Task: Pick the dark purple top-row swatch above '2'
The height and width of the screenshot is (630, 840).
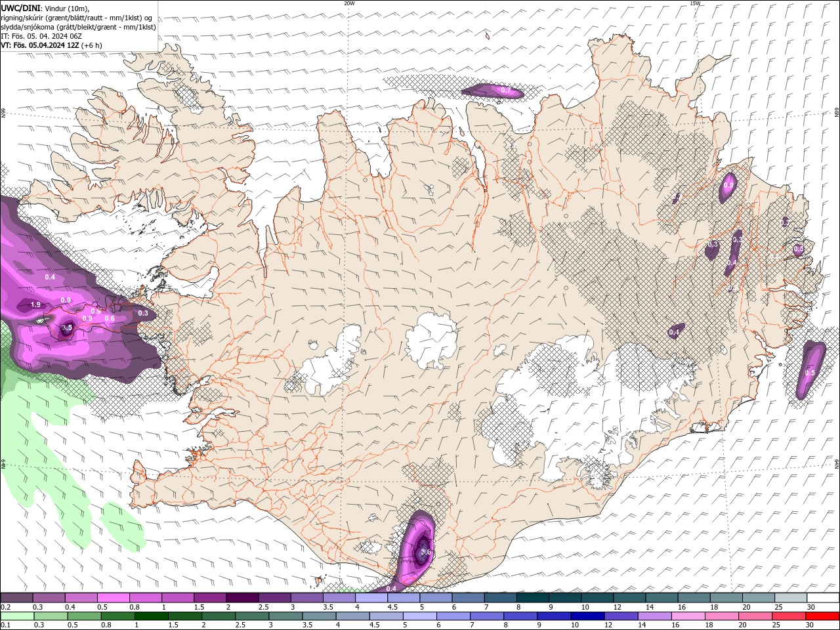Action: pos(242,598)
